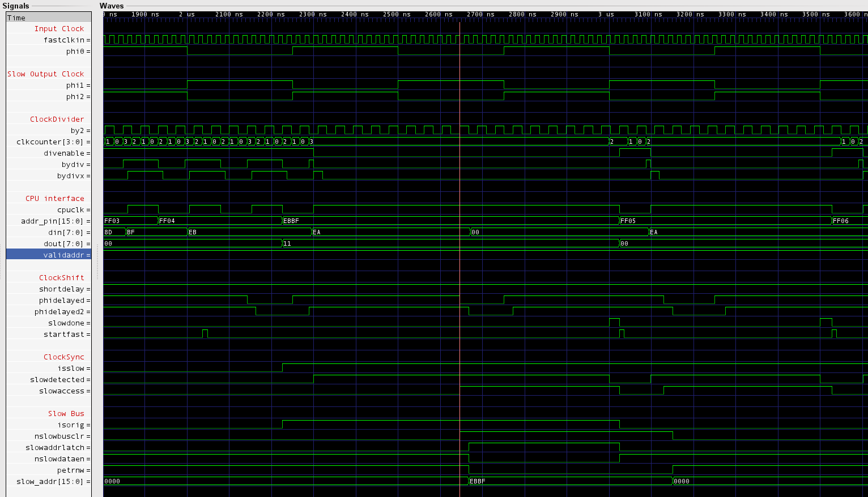Click the 2700 ns tick on time ruler
Screen dimensions: 868x497
coord(480,14)
